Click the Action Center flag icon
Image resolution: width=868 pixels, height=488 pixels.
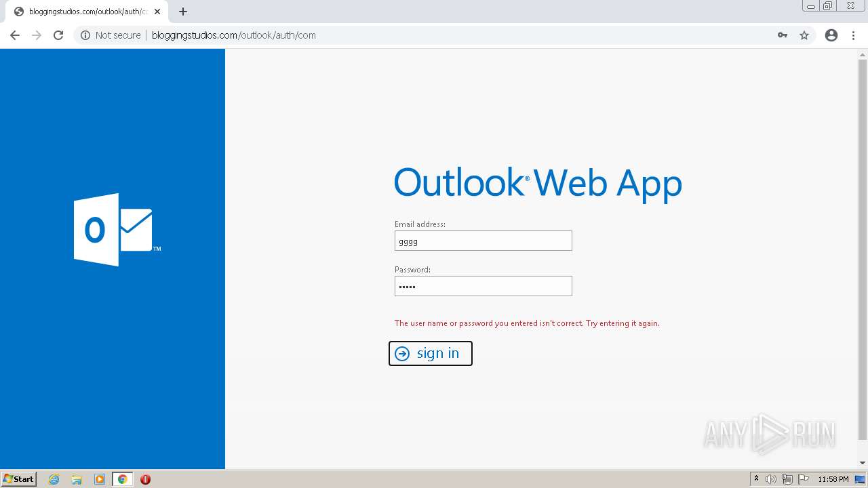tap(804, 479)
